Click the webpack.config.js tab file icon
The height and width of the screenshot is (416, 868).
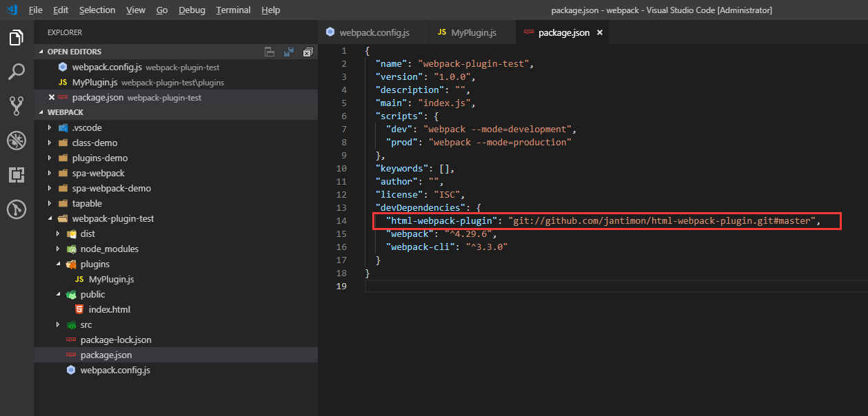click(x=330, y=32)
